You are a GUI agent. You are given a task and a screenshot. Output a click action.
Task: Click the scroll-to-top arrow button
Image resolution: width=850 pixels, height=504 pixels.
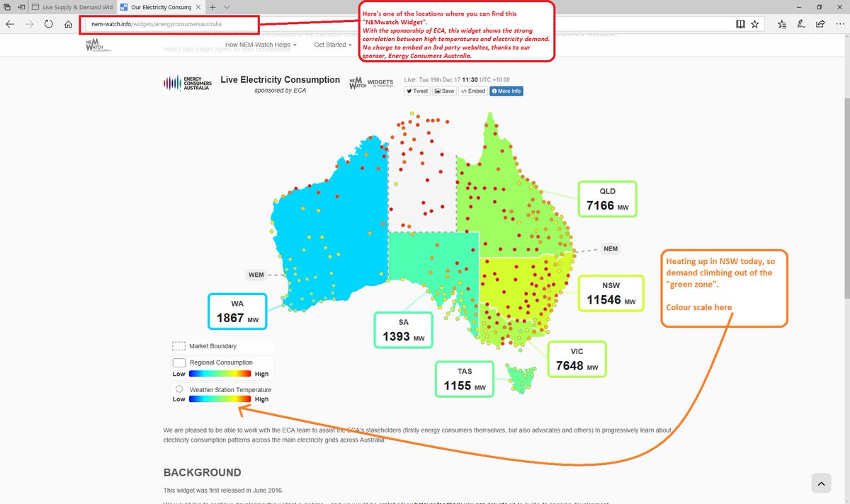[821, 483]
